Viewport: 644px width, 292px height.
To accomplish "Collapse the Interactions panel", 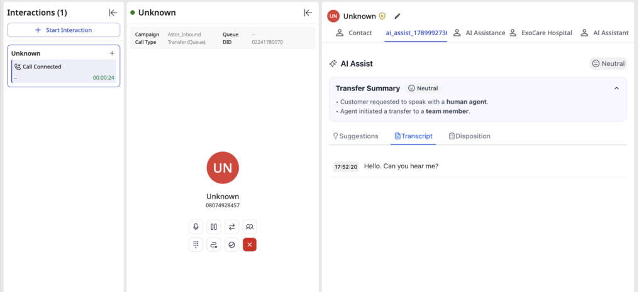I will (x=113, y=13).
